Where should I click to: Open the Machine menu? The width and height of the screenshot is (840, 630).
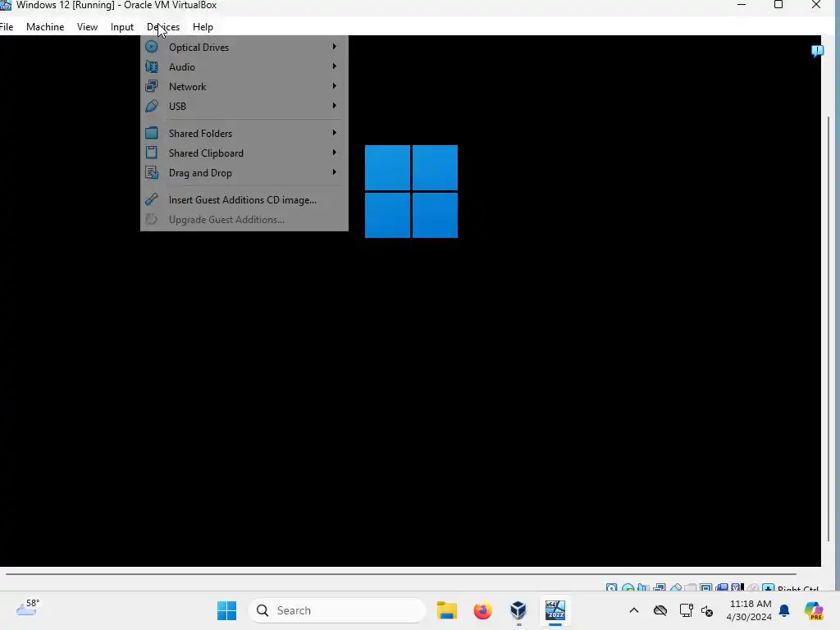coord(45,27)
